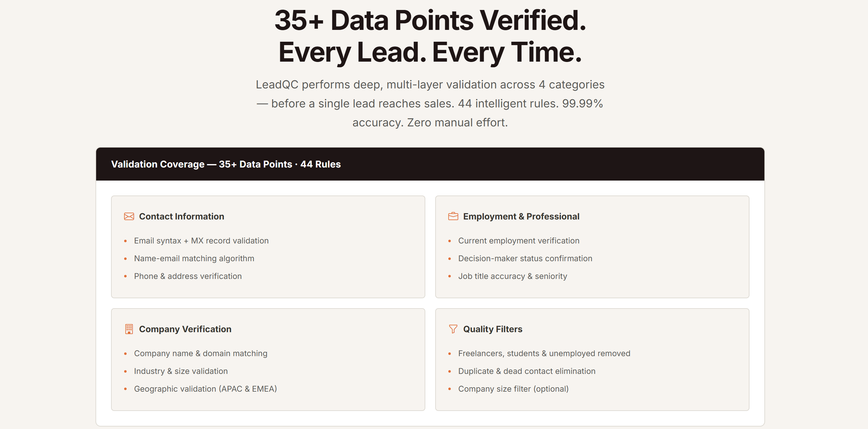Click the briefcase icon beside Employment & Professional
The image size is (868, 429).
pyautogui.click(x=453, y=216)
